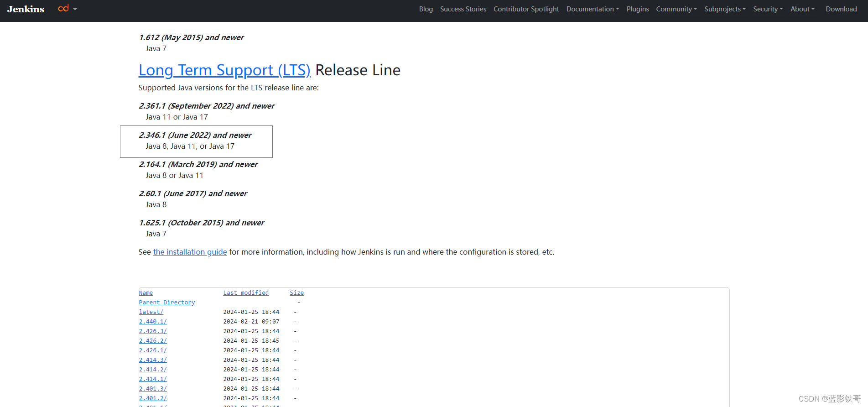Viewport: 868px width, 407px height.
Task: Expand the About dropdown
Action: coord(802,9)
